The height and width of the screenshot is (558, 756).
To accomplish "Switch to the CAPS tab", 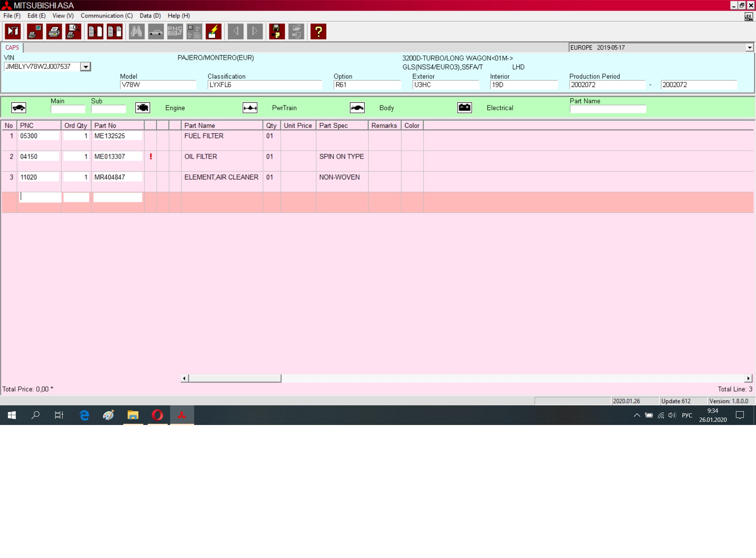I will point(12,48).
